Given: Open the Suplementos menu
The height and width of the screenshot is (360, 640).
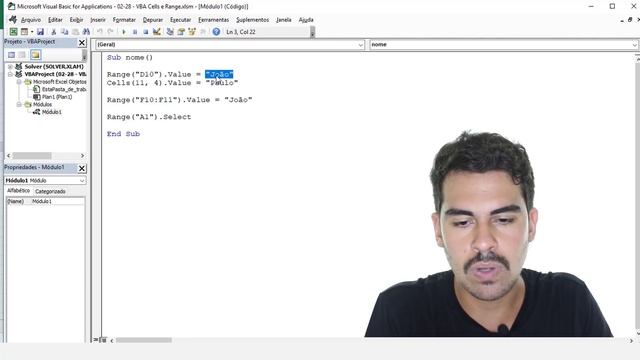Looking at the screenshot, I should pos(252,20).
